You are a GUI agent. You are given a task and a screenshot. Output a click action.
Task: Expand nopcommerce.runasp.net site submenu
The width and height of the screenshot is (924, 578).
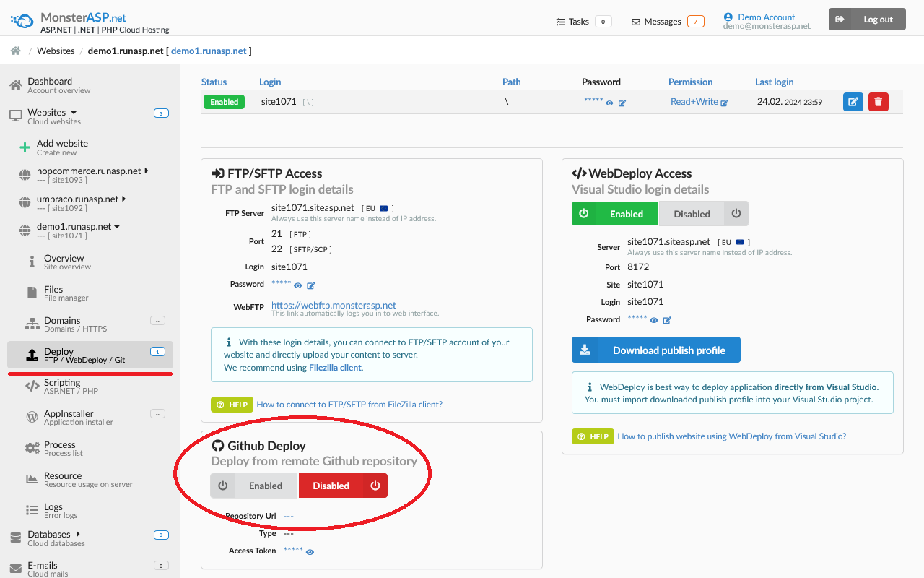click(147, 171)
